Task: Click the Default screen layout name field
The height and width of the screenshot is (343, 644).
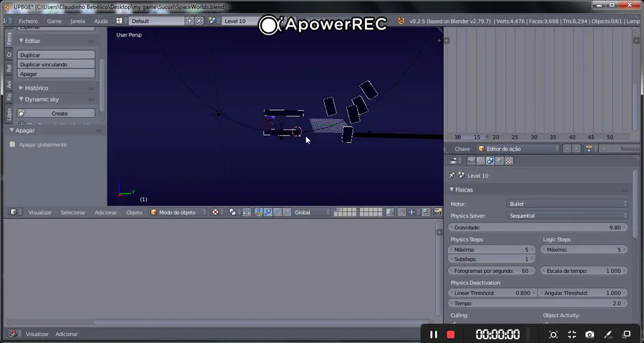Action: point(157,21)
